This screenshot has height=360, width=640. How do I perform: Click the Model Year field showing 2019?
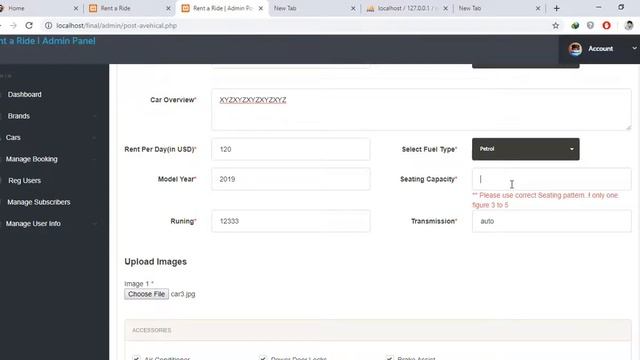click(x=291, y=179)
